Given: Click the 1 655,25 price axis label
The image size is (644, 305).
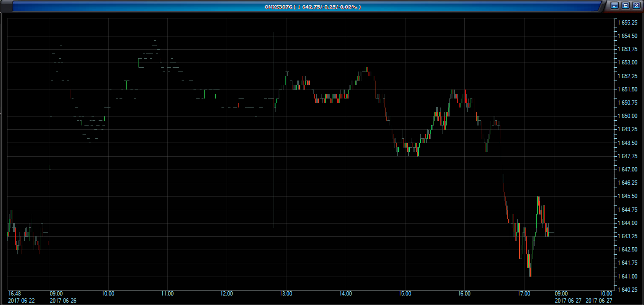Looking at the screenshot, I should (x=629, y=23).
